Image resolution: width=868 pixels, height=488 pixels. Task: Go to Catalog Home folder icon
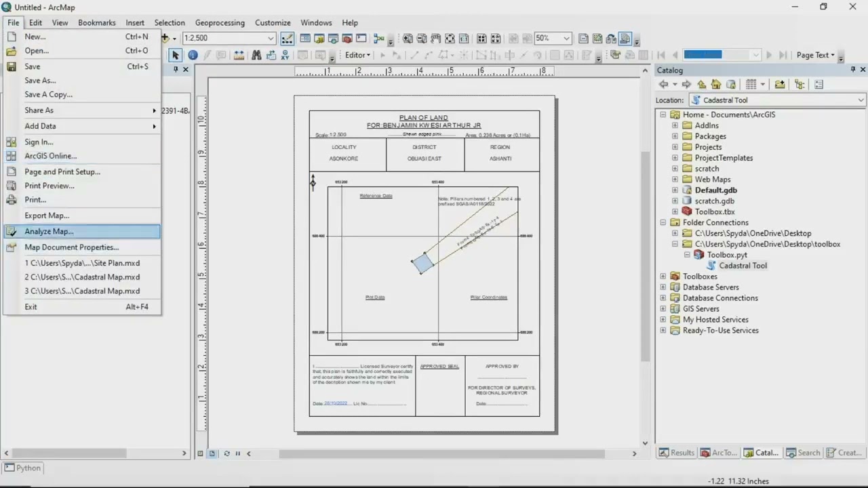[716, 84]
